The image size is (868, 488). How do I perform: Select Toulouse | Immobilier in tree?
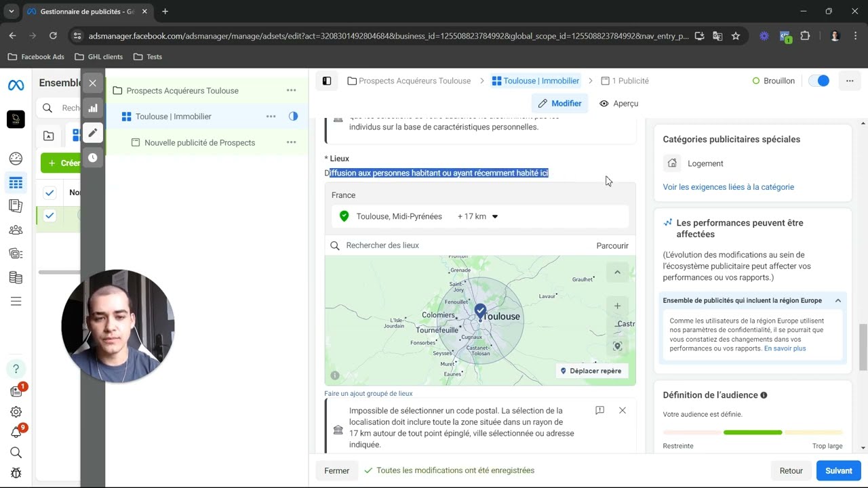[x=173, y=117]
